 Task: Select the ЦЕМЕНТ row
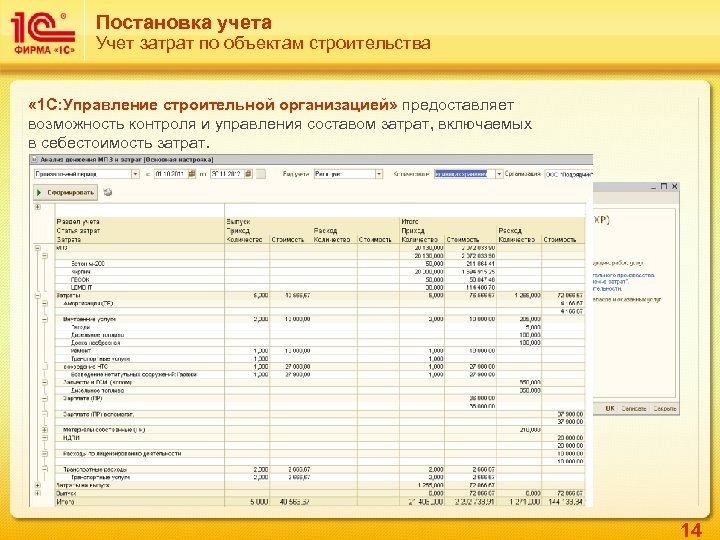[320, 287]
